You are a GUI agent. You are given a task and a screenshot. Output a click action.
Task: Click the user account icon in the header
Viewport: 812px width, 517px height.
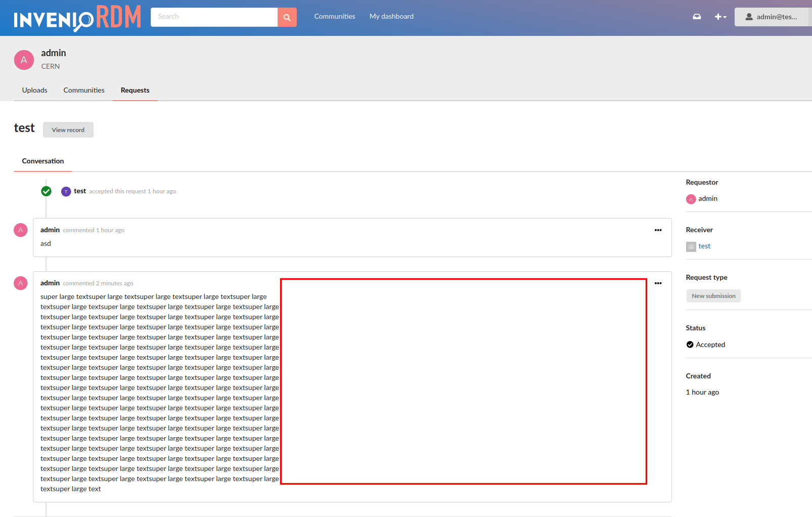point(748,16)
